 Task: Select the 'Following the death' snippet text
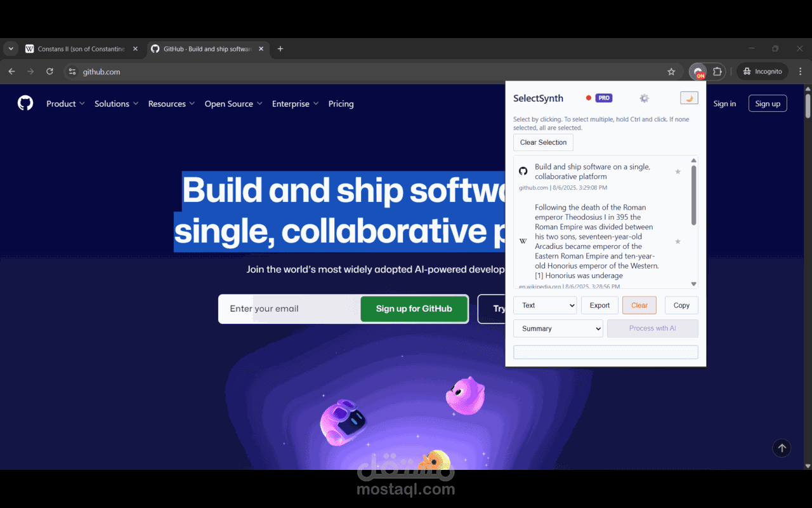[596, 241]
